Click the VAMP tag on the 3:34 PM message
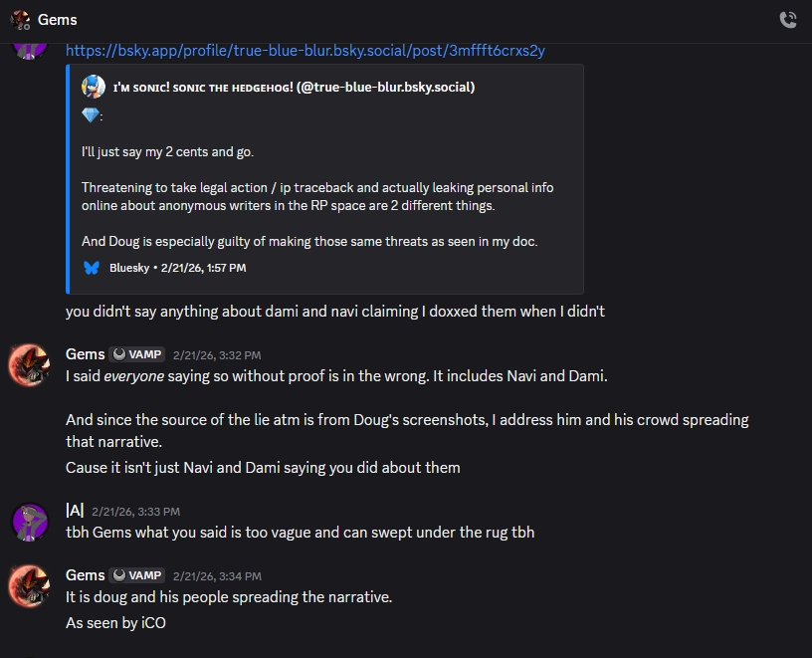812x658 pixels. [136, 574]
